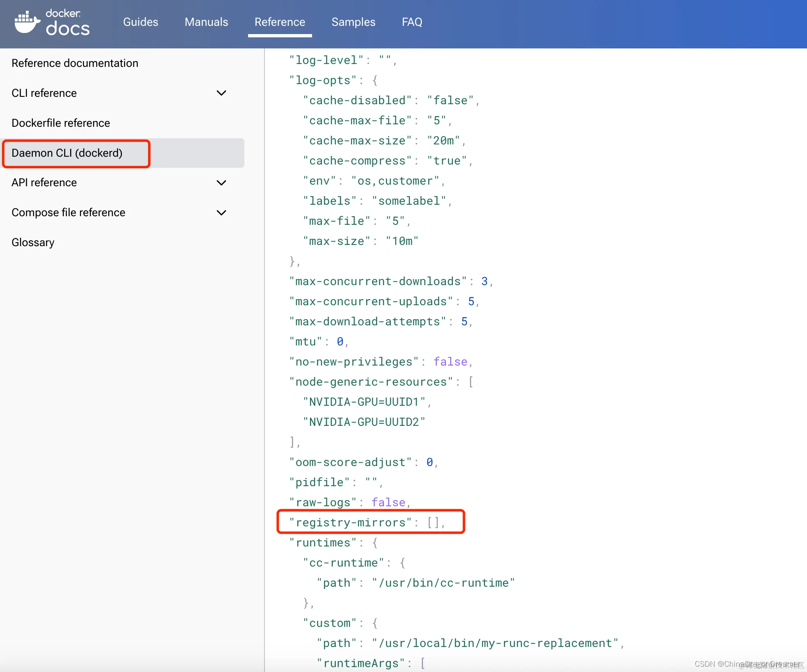Open the Guides tab
Image resolution: width=807 pixels, height=672 pixels.
(140, 22)
